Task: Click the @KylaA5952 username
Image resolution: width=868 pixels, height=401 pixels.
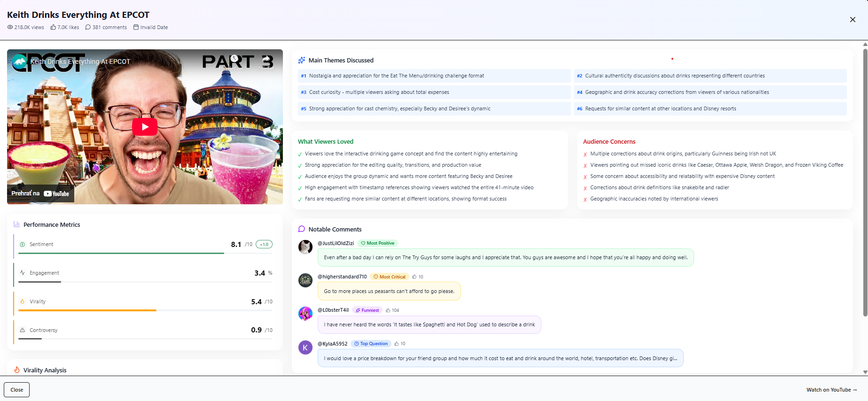Action: click(333, 344)
